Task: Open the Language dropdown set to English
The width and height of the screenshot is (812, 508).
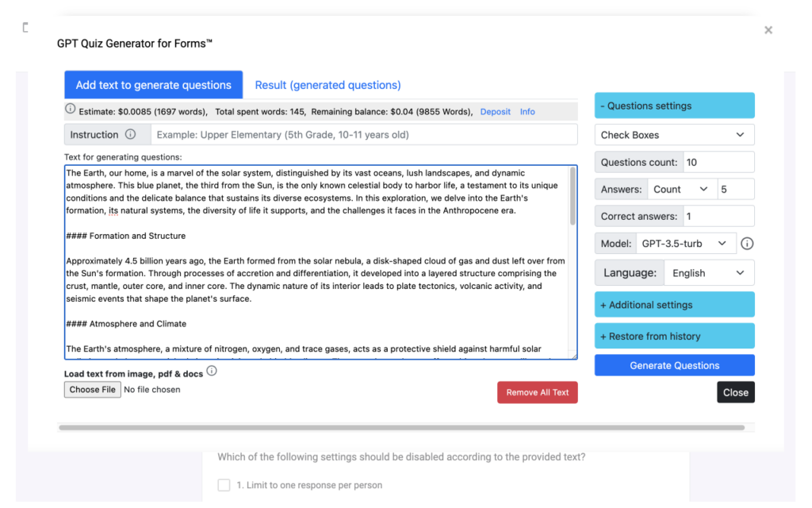Action: [709, 272]
